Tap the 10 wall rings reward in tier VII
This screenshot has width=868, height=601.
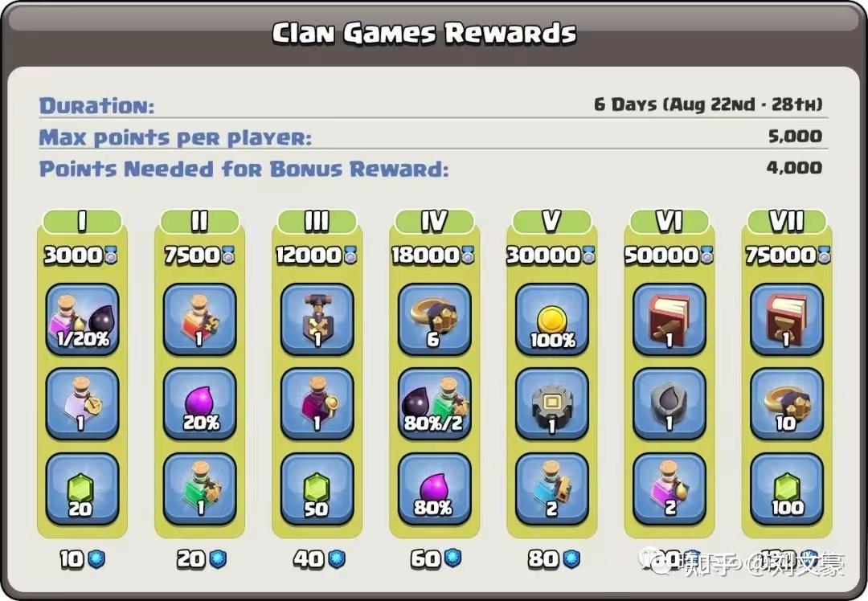(x=786, y=404)
